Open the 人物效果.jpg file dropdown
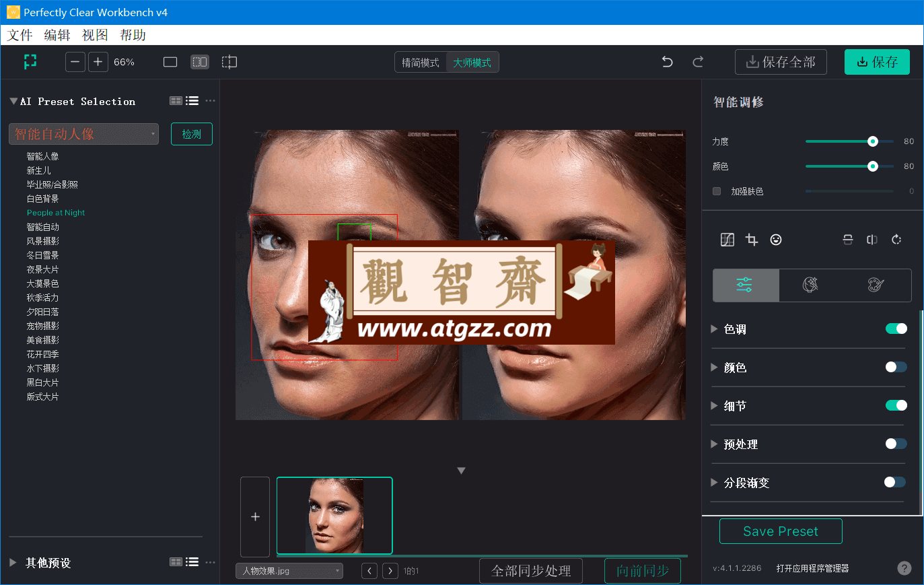This screenshot has height=585, width=924. pos(289,571)
